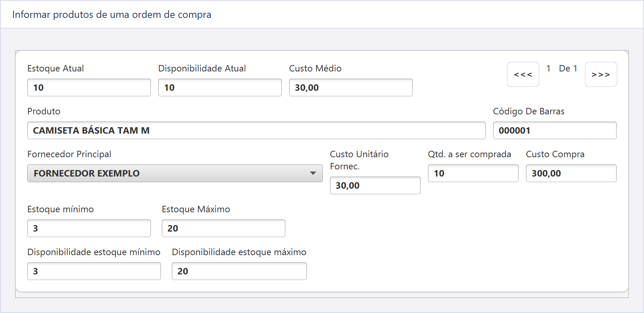This screenshot has width=644, height=313.
Task: Go to next product with >>> button
Action: pos(601,74)
